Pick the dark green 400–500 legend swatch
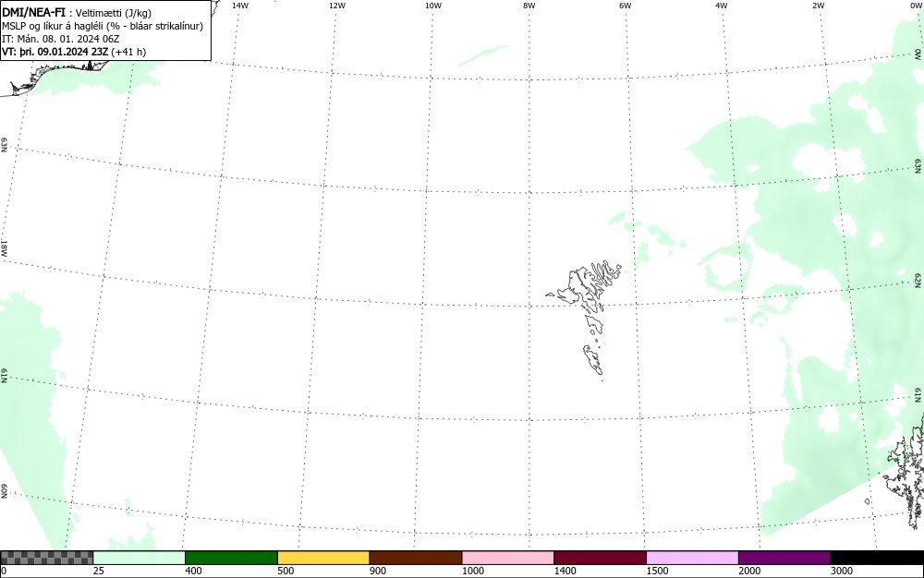The width and height of the screenshot is (924, 578). coord(231,558)
